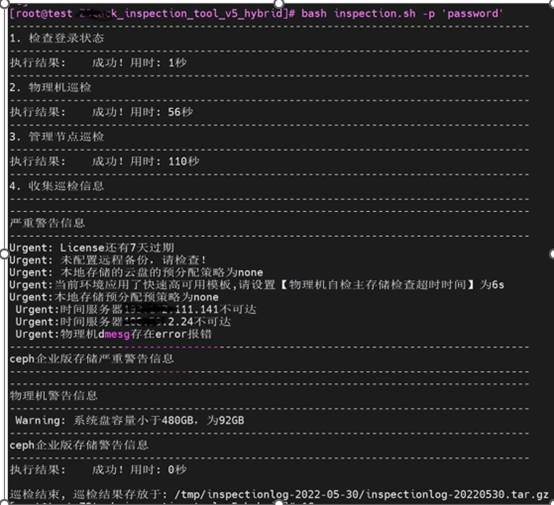
Task: Click the left-middle image resize handle
Action: pos(4,254)
